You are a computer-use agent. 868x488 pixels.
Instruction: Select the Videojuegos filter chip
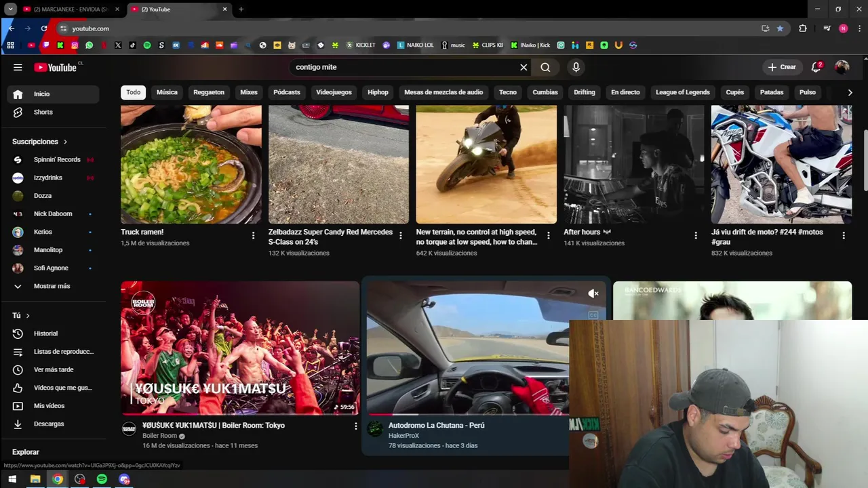pos(334,92)
